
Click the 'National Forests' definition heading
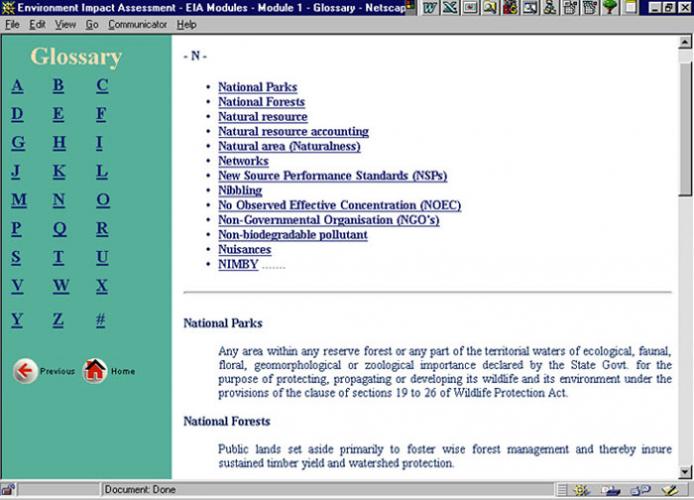click(x=227, y=421)
